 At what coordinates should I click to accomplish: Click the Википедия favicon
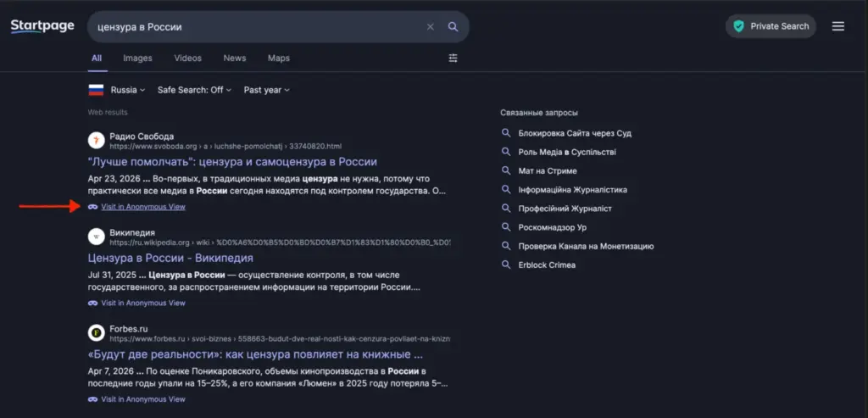(97, 237)
